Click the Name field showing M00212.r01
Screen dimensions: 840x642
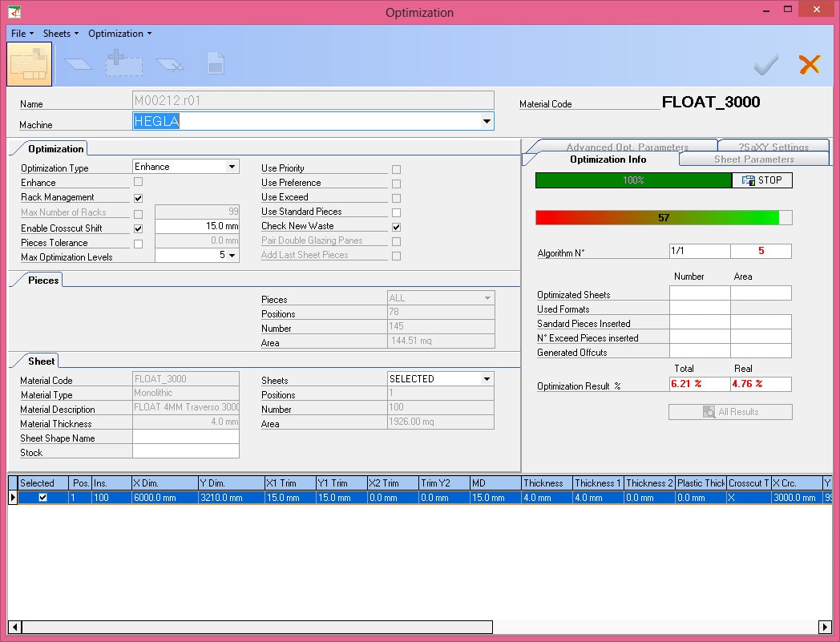click(313, 100)
